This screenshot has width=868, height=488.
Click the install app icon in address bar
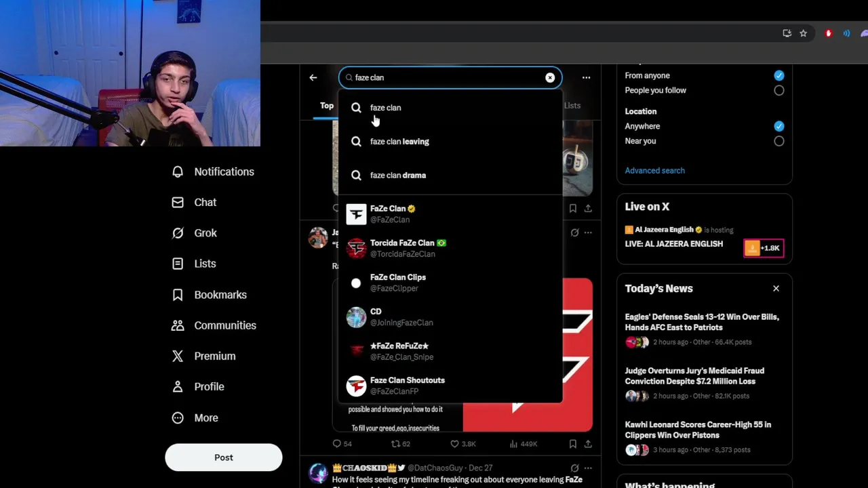(787, 33)
